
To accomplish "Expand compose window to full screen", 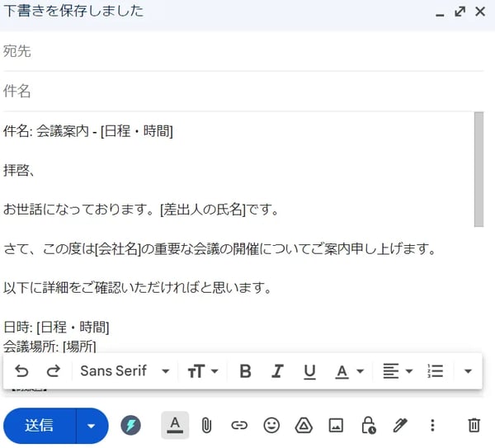I will (460, 12).
